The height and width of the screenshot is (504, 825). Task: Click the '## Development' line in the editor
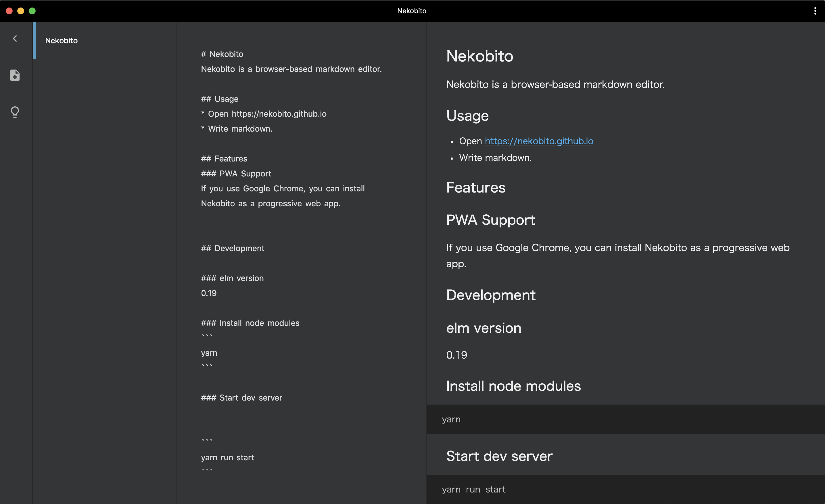coord(232,248)
